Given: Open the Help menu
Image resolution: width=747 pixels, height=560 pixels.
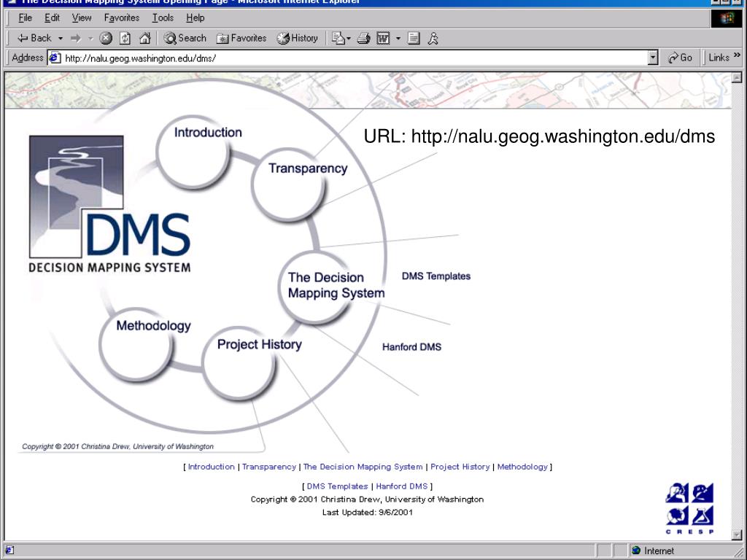Looking at the screenshot, I should (x=196, y=18).
